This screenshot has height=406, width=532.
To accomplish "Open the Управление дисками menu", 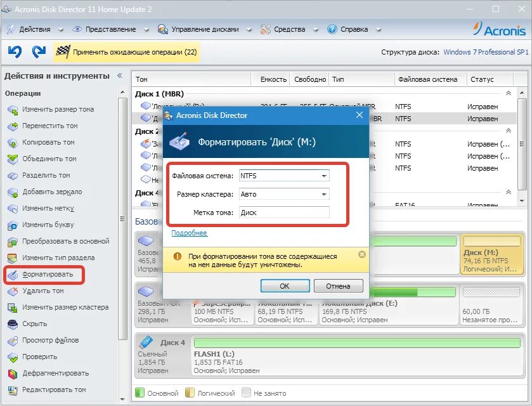I will (205, 30).
